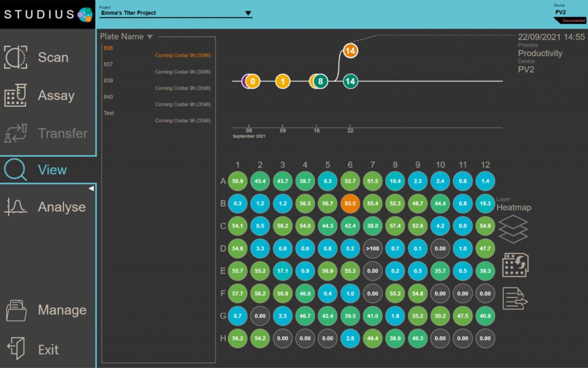Image resolution: width=588 pixels, height=368 pixels.
Task: Click the Disconnected device status badge
Action: pos(573,21)
